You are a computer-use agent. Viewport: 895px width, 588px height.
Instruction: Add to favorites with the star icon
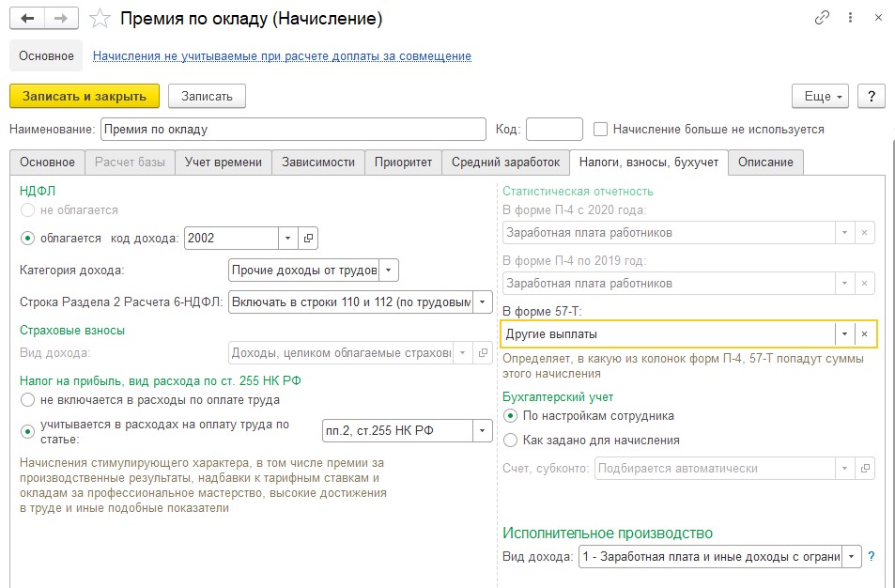100,20
